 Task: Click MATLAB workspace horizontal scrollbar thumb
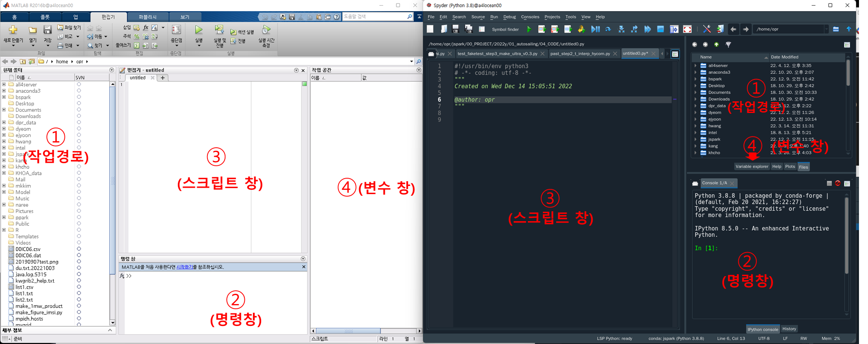click(348, 331)
